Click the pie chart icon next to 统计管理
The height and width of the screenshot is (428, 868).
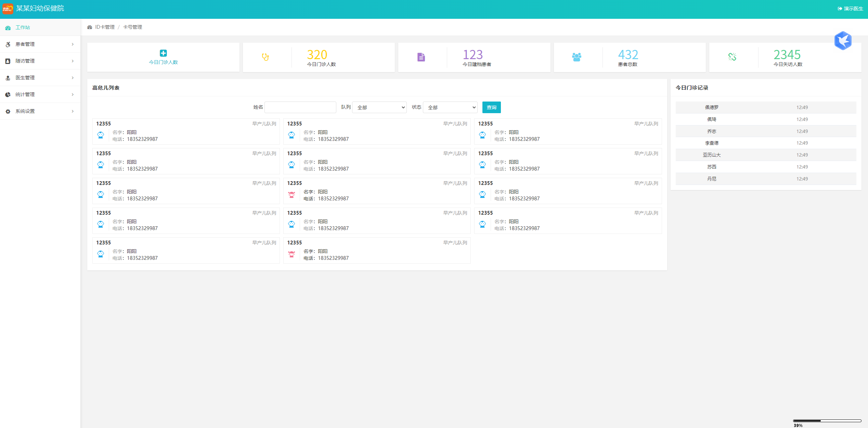coord(8,95)
